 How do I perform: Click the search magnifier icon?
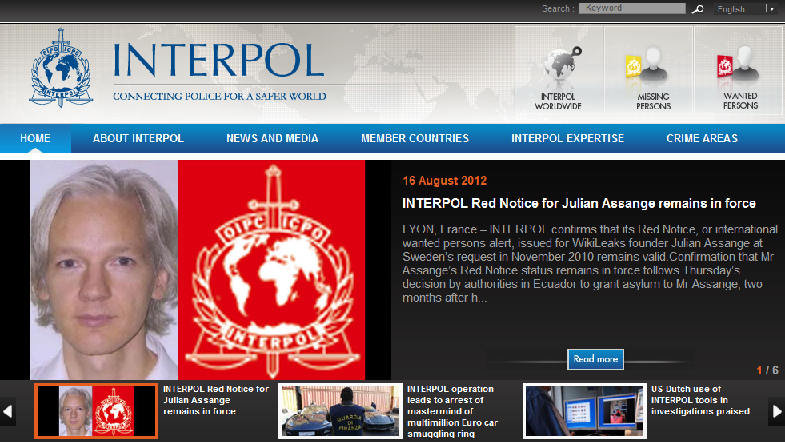click(698, 9)
